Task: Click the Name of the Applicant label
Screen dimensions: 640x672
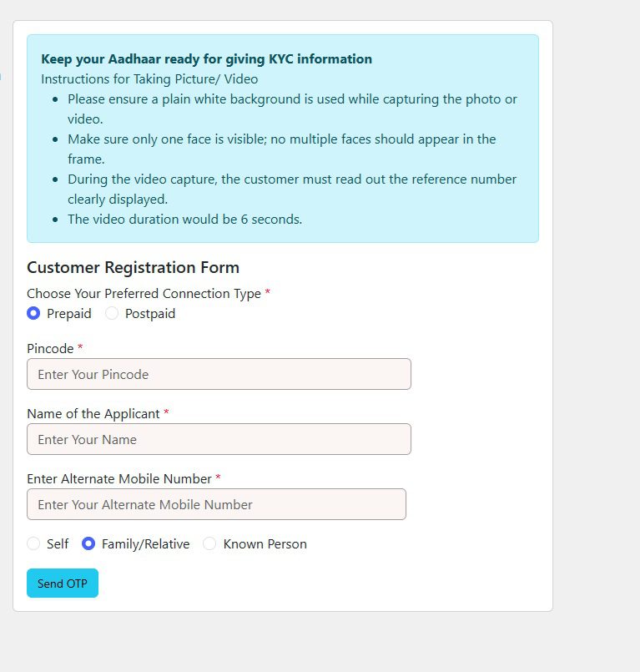Action: tap(93, 413)
